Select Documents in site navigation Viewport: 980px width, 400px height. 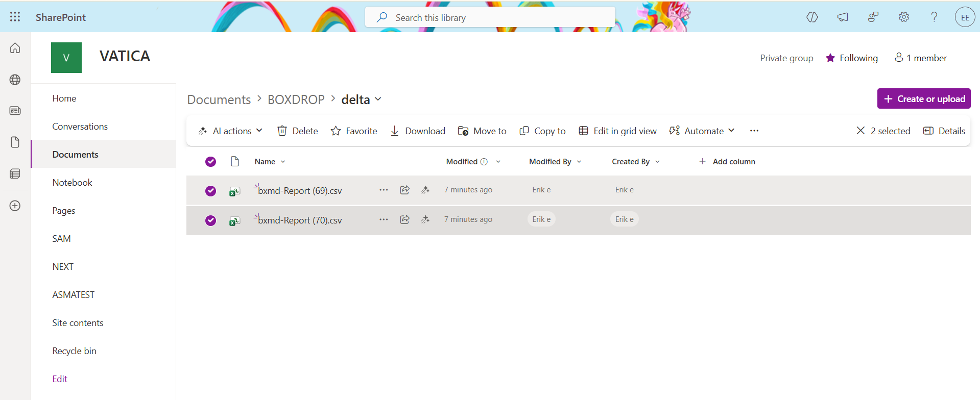tap(75, 155)
